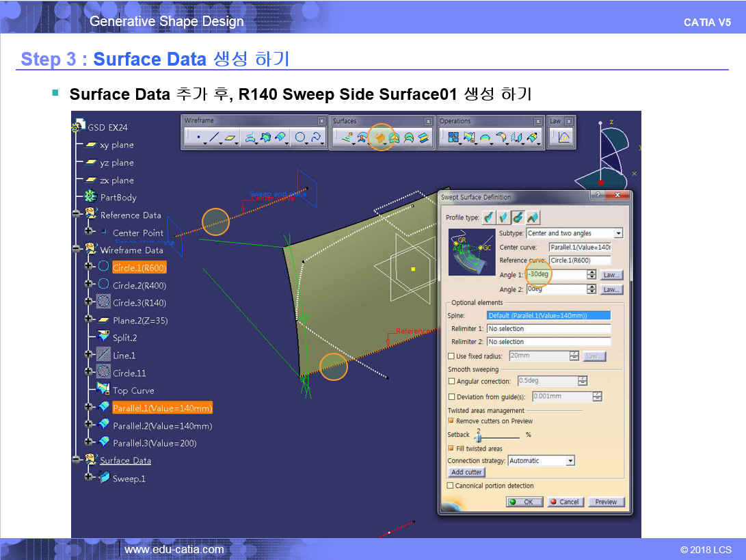Screen dimensions: 746x560
Task: Select the Explicit profile type icon
Action: click(x=489, y=218)
